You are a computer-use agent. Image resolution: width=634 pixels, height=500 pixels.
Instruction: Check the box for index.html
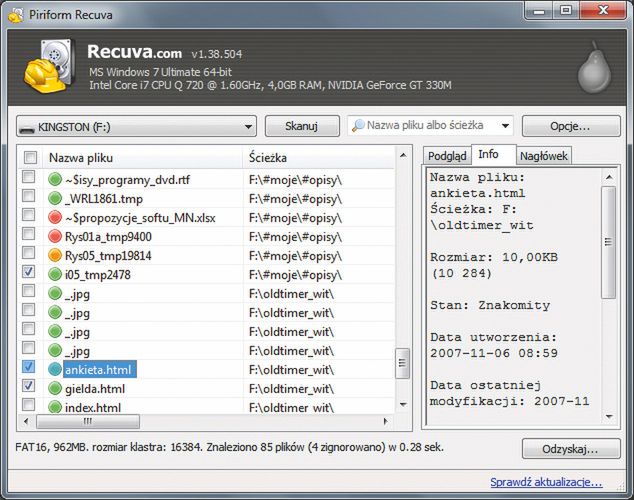[x=28, y=404]
